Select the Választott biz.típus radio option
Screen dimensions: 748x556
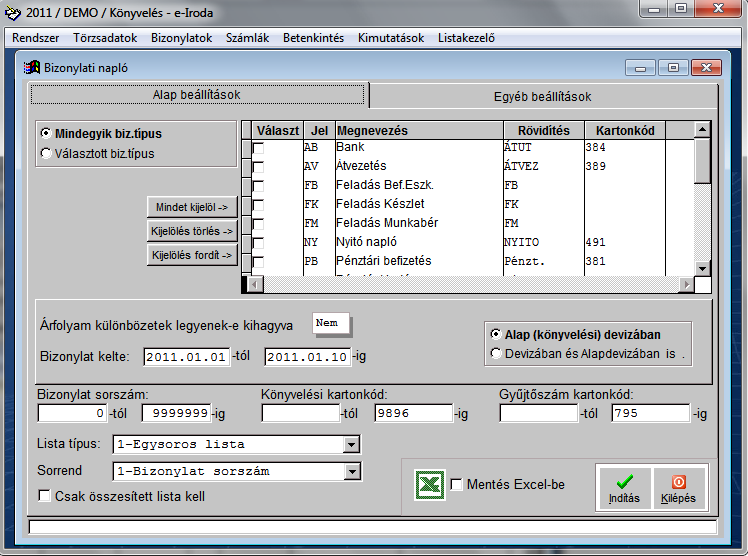[46, 154]
